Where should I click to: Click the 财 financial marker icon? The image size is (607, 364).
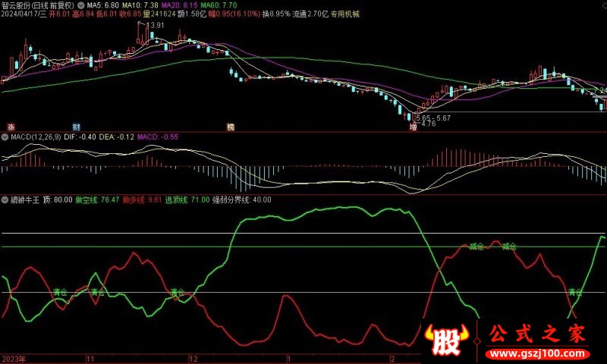pyautogui.click(x=77, y=127)
